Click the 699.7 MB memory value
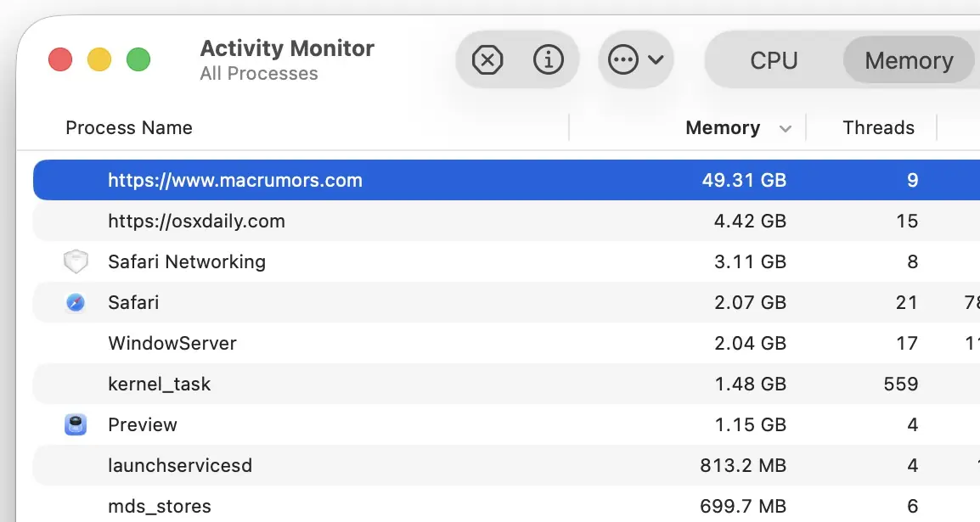Viewport: 980px width, 522px height. [x=743, y=506]
